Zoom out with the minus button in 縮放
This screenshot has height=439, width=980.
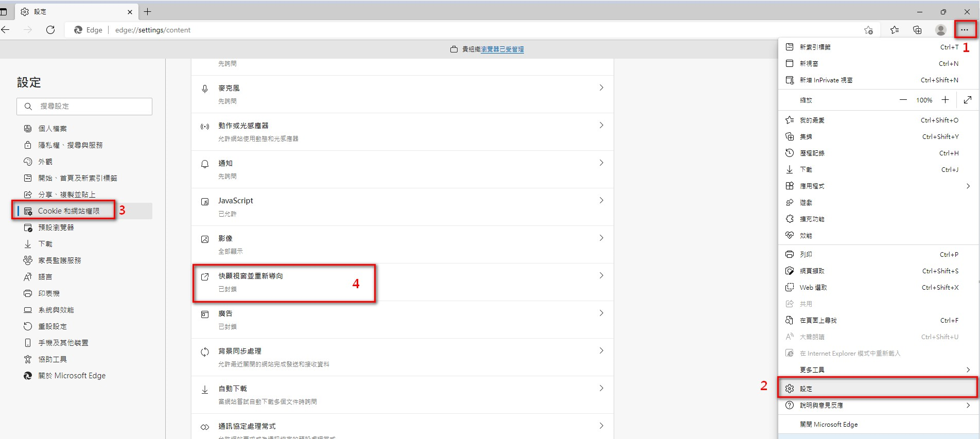tap(903, 100)
